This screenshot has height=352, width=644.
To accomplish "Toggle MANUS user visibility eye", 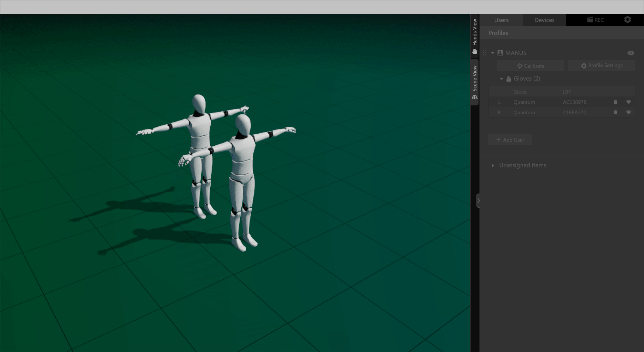I will pos(631,53).
